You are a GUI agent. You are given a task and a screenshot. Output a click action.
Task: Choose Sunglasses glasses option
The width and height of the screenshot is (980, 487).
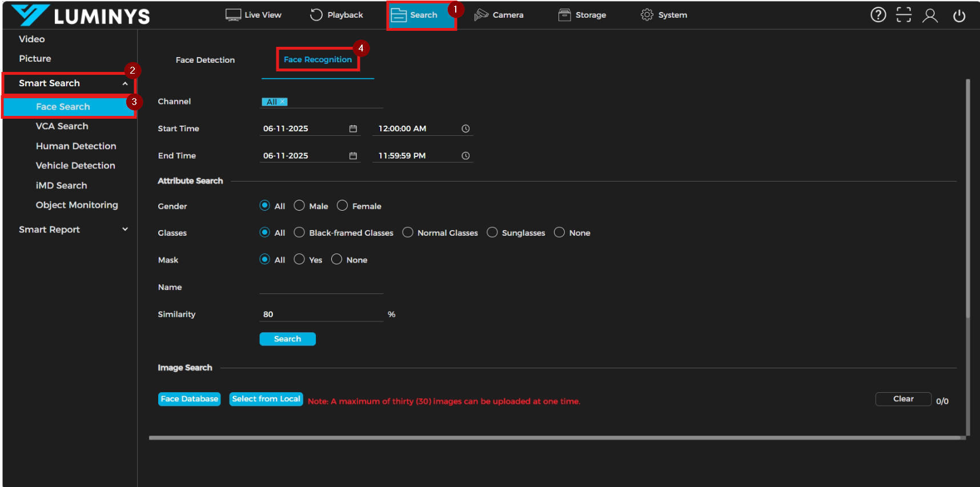click(x=492, y=232)
